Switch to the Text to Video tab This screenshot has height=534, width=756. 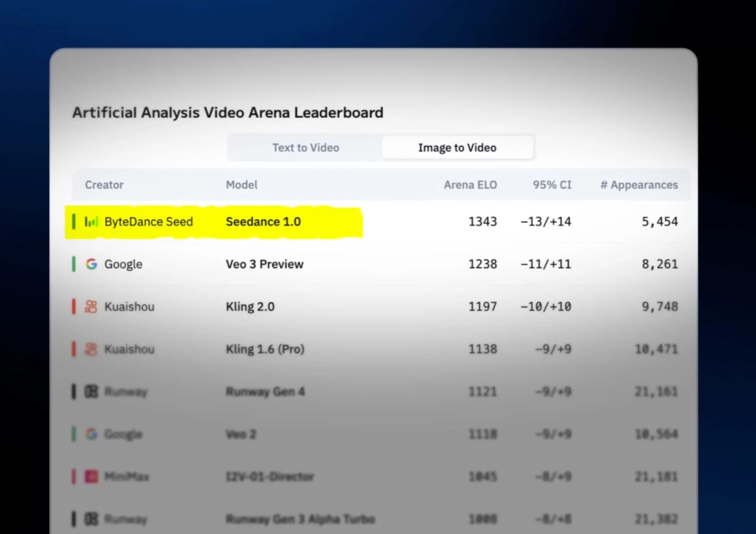306,147
